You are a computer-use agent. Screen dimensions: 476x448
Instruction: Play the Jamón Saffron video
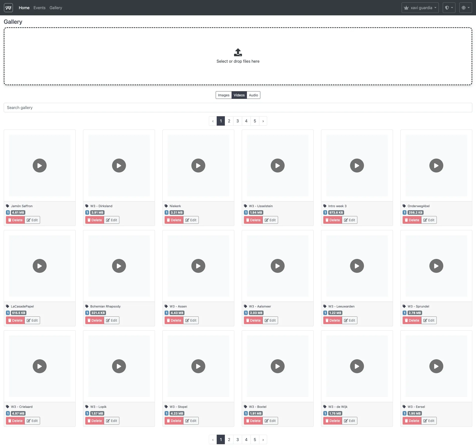point(40,166)
